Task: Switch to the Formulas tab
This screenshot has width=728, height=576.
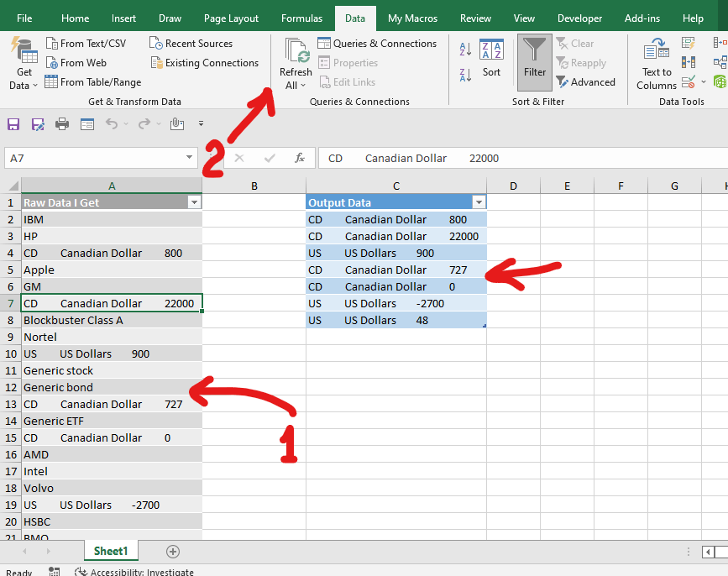Action: (301, 18)
